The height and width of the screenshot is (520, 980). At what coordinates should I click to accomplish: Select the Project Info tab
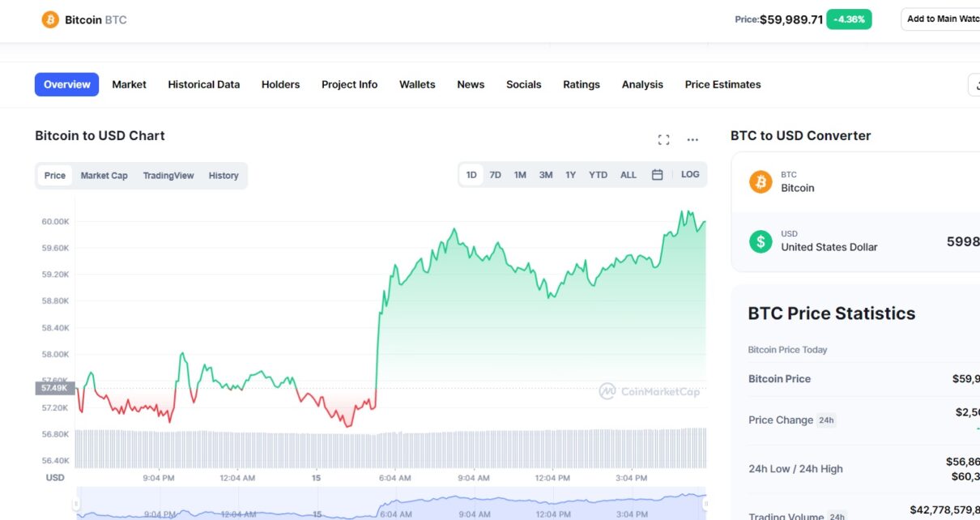(x=349, y=84)
